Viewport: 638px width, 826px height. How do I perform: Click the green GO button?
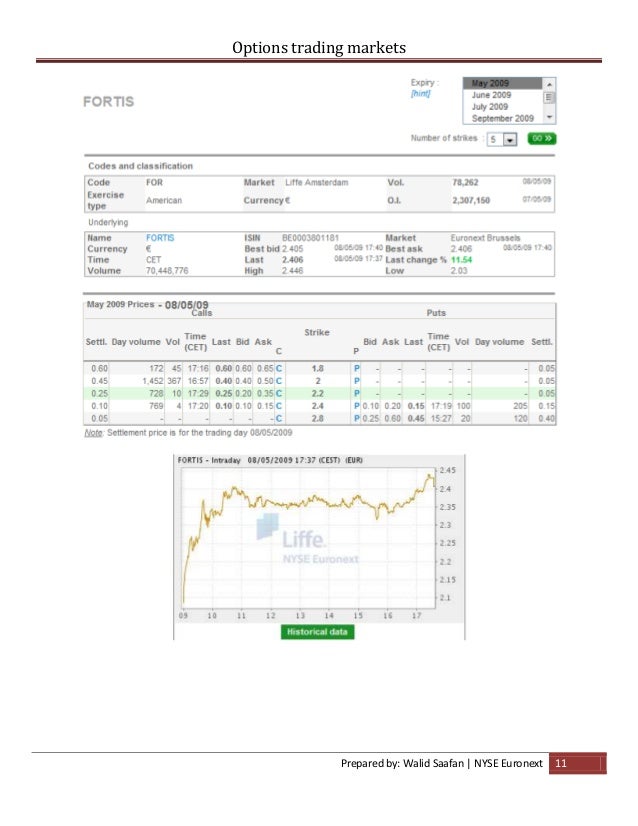(542, 139)
